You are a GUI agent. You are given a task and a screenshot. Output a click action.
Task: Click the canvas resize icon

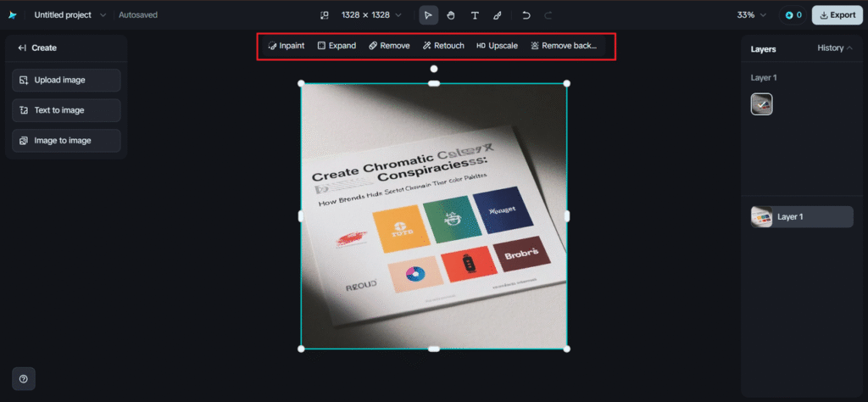click(325, 15)
